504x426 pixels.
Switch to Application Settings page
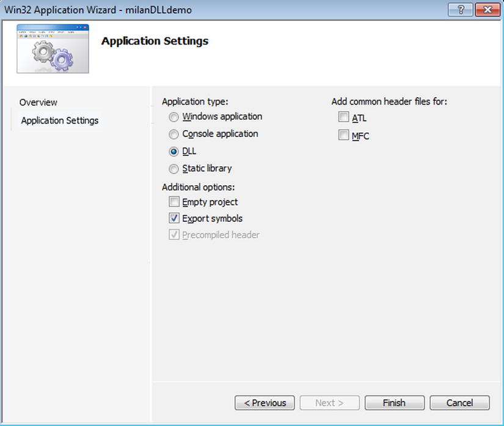[60, 120]
